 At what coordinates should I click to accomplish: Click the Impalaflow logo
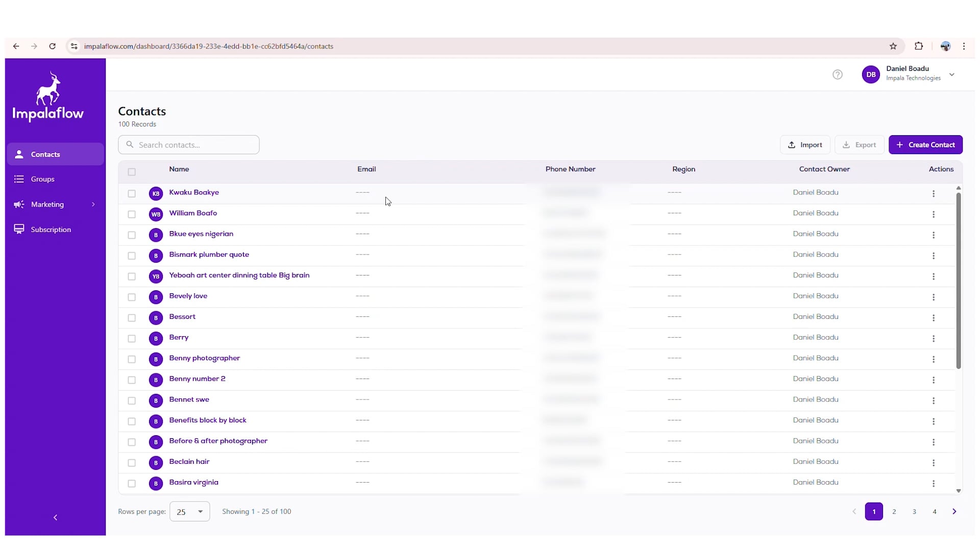pos(48,96)
